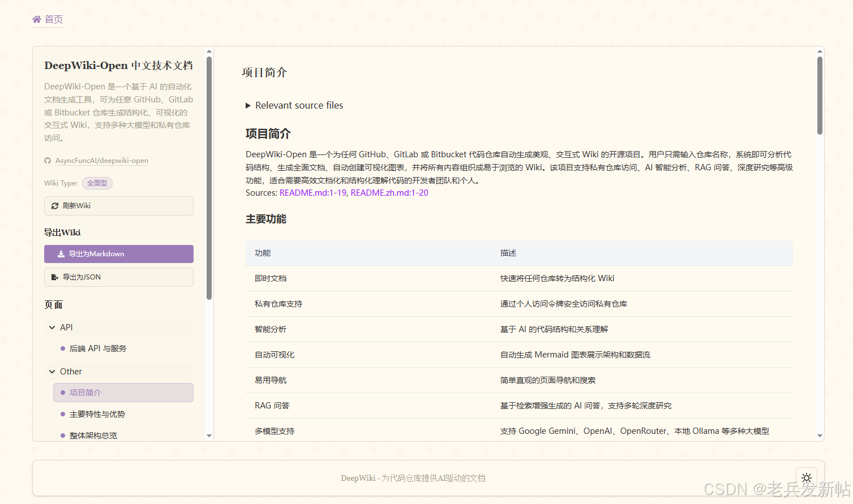Image resolution: width=853 pixels, height=504 pixels.
Task: Click the home icon beside 首页
Action: (37, 19)
